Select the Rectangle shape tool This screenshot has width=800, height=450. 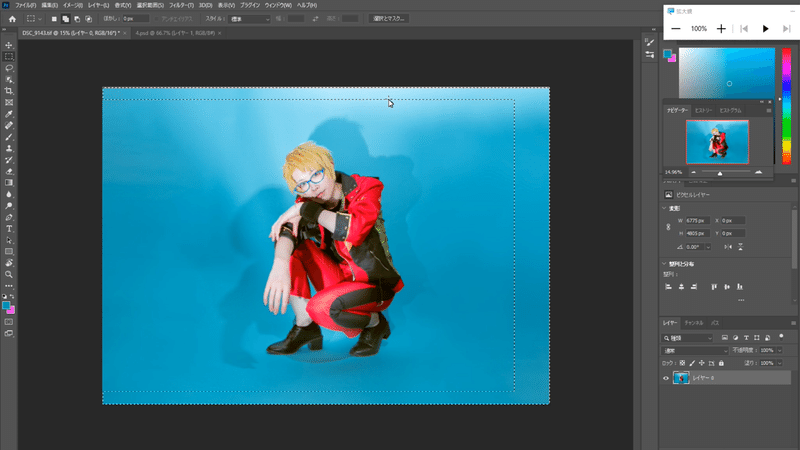pos(9,252)
